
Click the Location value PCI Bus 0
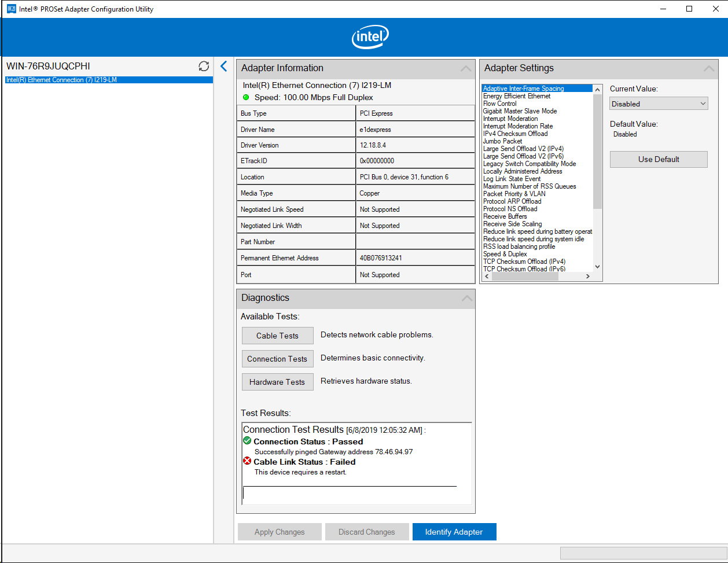coord(404,177)
